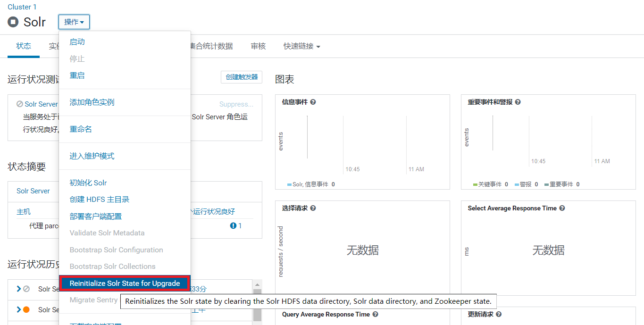Open the help icon next to 选择请求
The width and height of the screenshot is (644, 325).
tap(313, 208)
